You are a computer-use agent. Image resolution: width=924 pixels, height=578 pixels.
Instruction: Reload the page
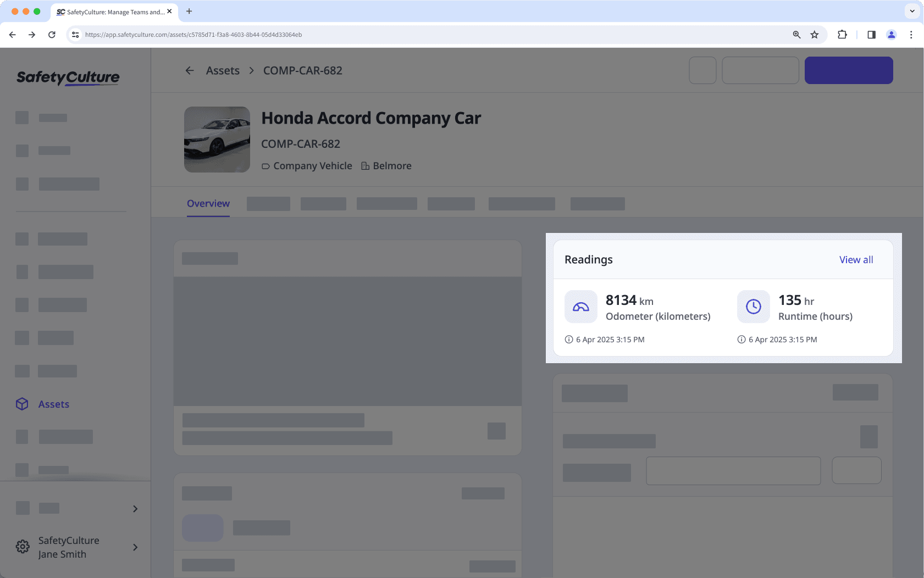click(52, 35)
